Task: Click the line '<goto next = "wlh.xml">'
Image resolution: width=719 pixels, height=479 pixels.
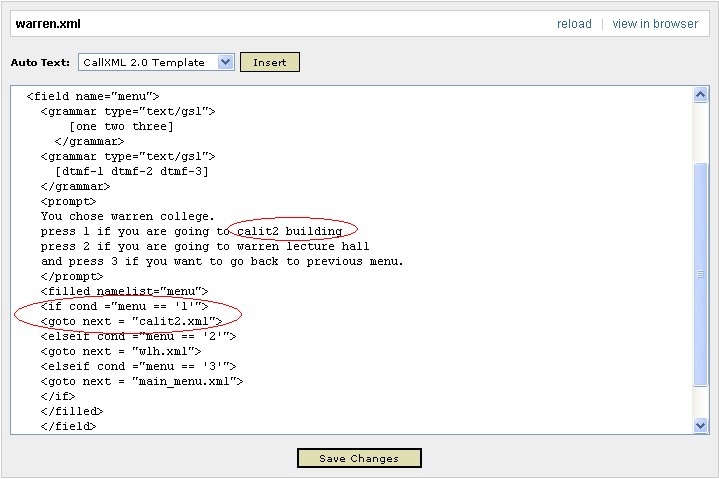Action: click(x=121, y=352)
